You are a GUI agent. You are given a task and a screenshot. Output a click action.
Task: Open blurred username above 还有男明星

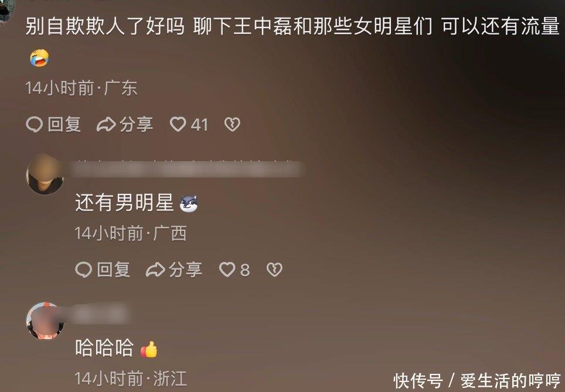(188, 169)
